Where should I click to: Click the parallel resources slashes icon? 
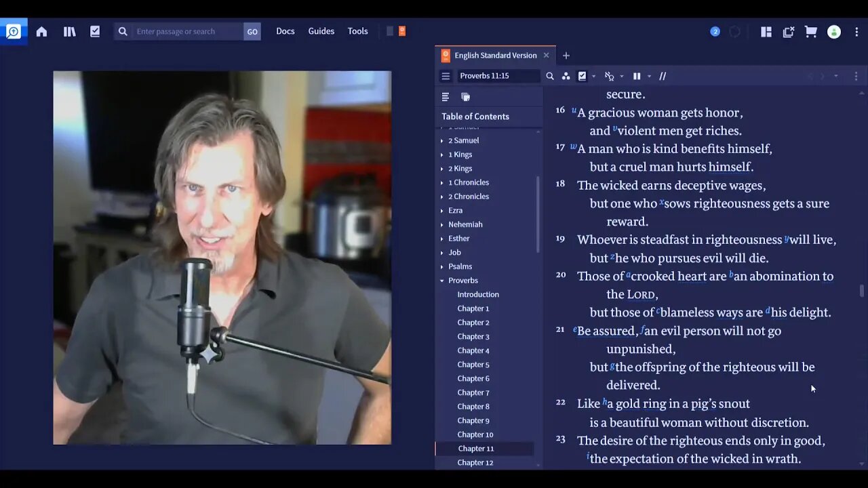click(663, 76)
